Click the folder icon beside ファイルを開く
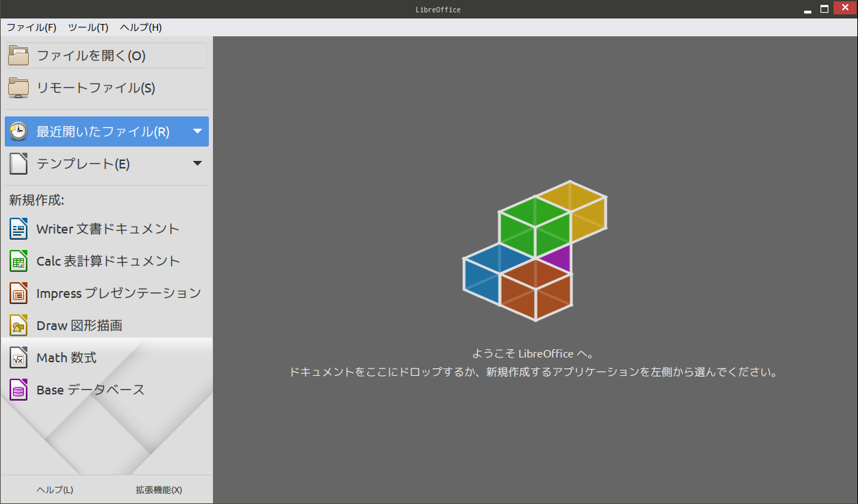 (18, 55)
